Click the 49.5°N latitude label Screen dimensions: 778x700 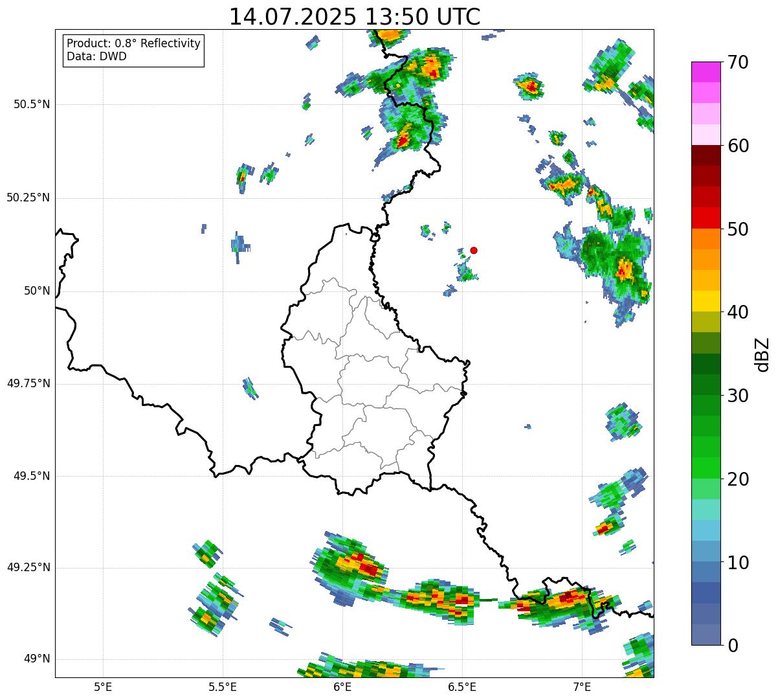click(32, 476)
